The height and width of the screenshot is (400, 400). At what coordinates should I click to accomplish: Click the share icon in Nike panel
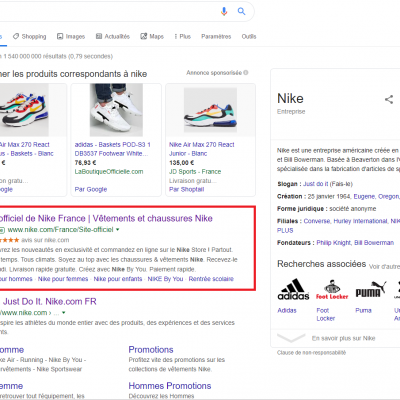click(389, 99)
